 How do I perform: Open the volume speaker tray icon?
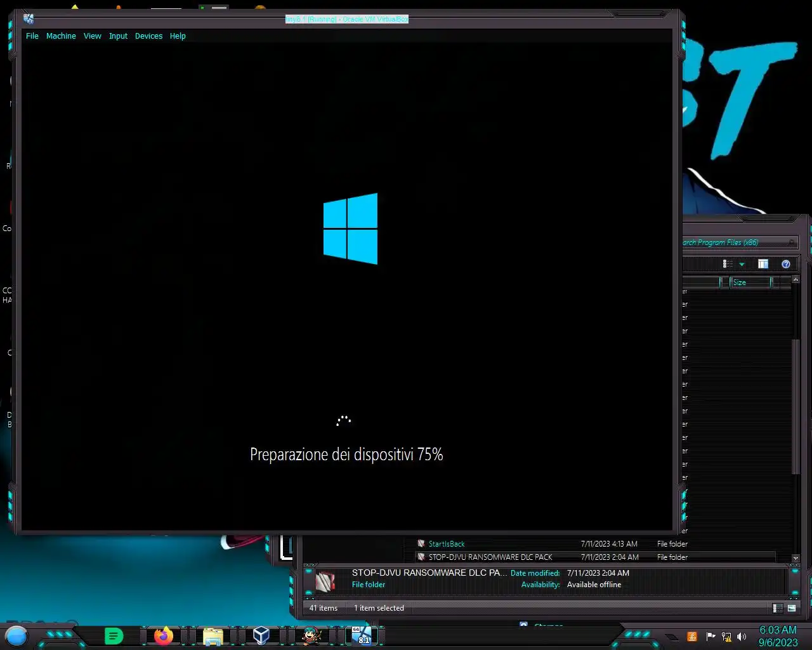click(x=742, y=637)
